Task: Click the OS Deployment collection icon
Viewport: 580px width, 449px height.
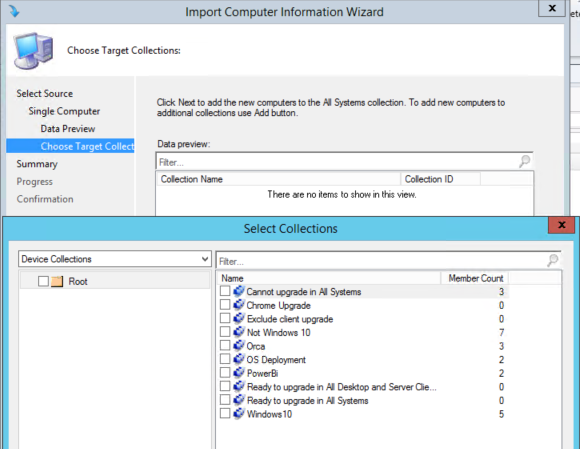Action: [x=239, y=359]
